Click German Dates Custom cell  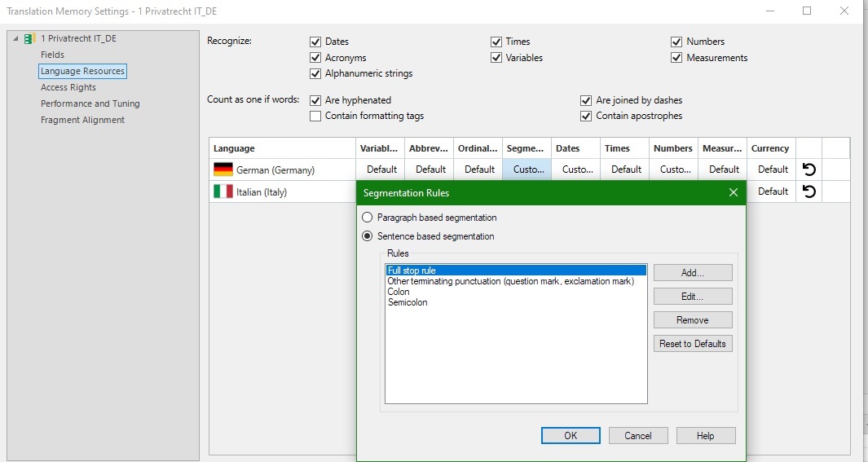point(575,169)
